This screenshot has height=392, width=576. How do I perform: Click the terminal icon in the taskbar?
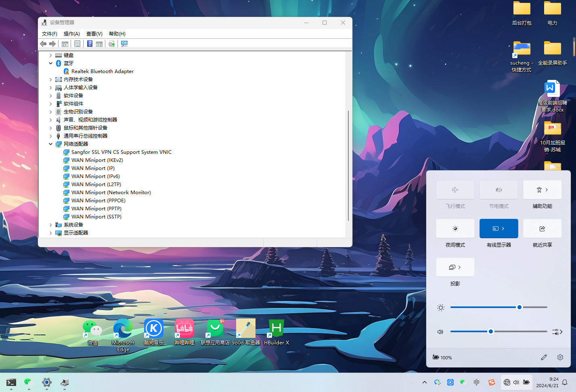[11, 382]
